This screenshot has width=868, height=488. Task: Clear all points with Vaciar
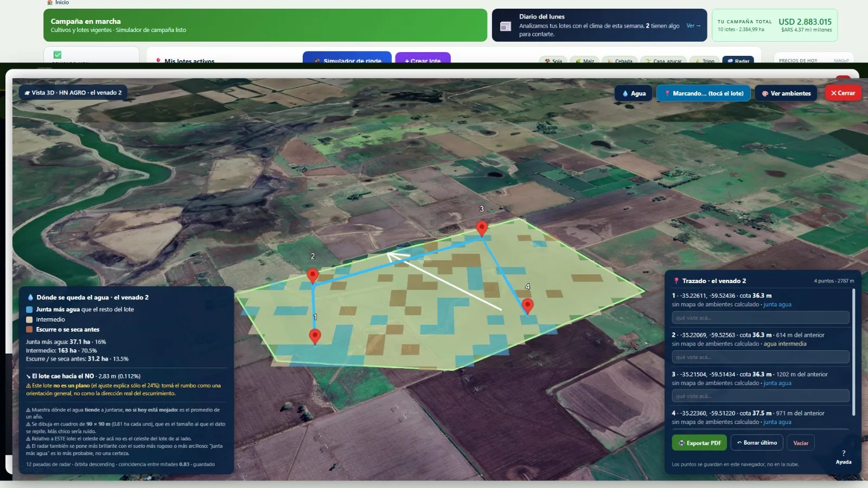tap(801, 443)
